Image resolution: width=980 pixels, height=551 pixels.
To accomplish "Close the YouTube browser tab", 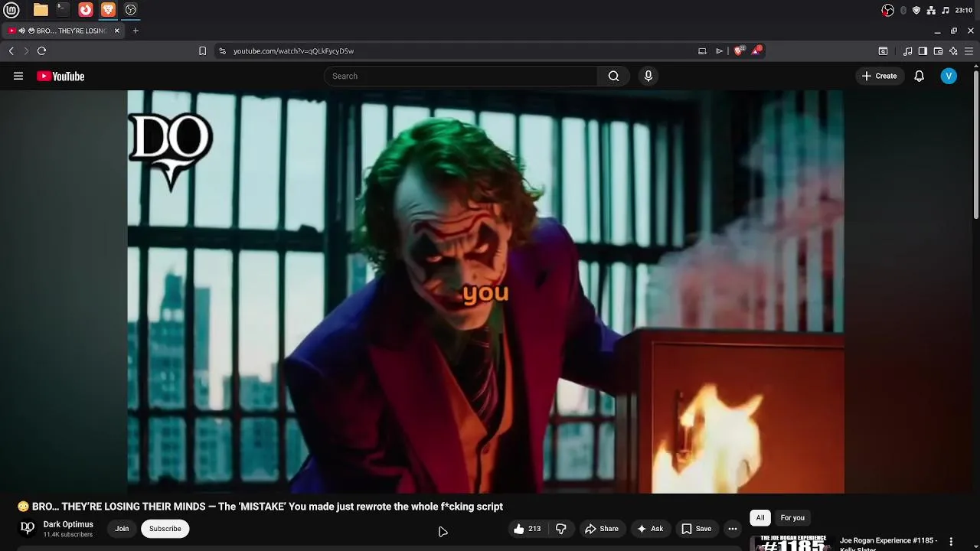I will [x=117, y=31].
